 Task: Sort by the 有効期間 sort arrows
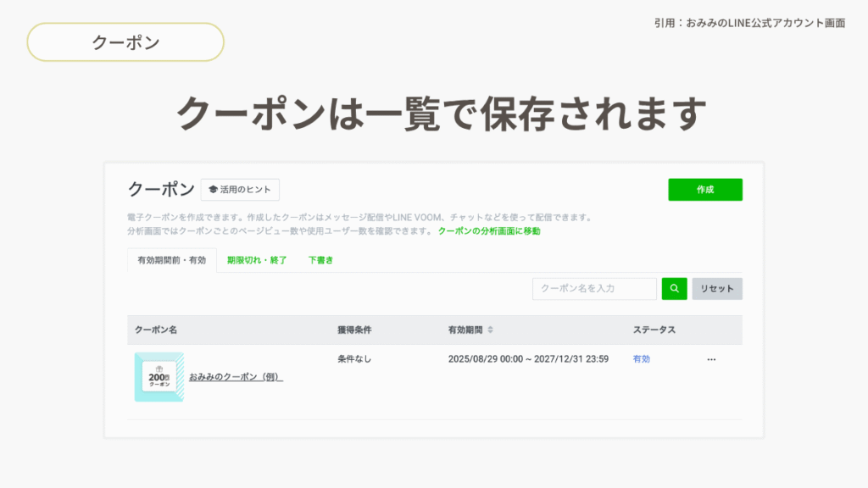(490, 330)
